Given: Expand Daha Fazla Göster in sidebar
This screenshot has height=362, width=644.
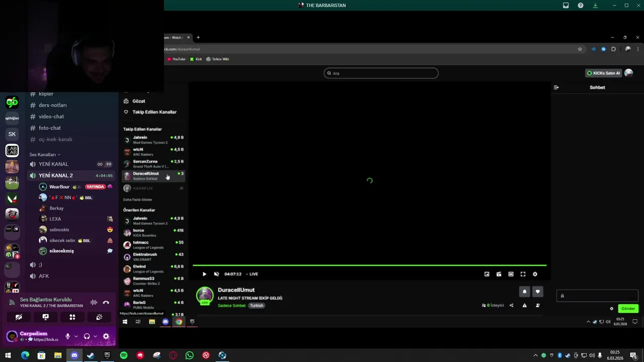Looking at the screenshot, I should 138,200.
